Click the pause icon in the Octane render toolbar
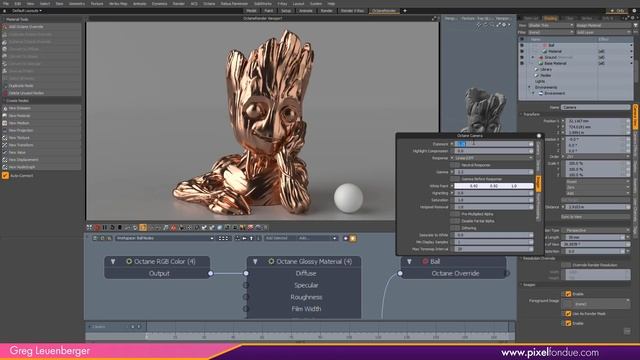The width and height of the screenshot is (640, 360). pyautogui.click(x=104, y=227)
